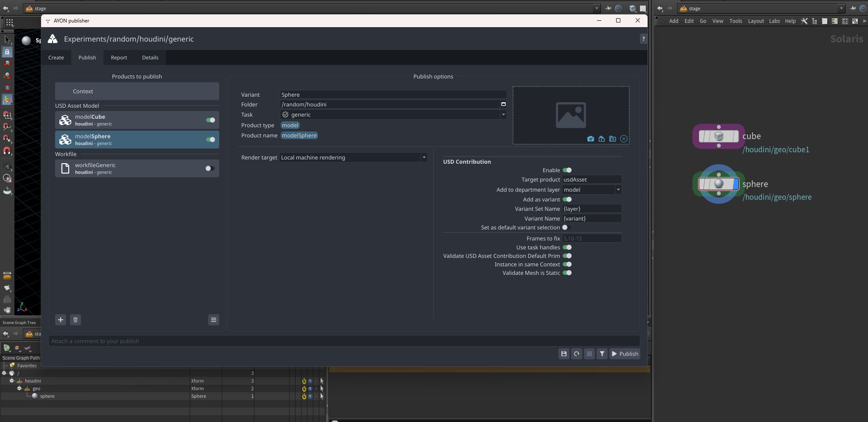
Task: Switch to the Report tab
Action: (x=119, y=58)
